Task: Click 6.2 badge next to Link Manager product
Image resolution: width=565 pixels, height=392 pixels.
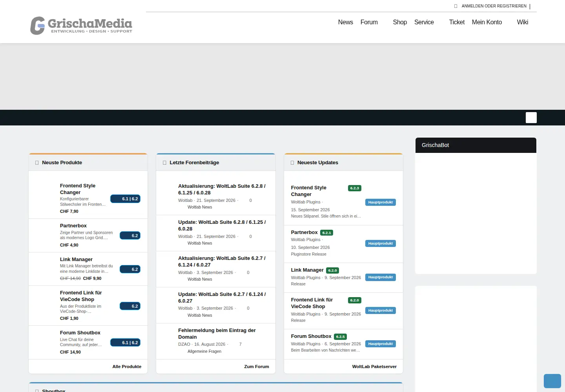Action: pyautogui.click(x=130, y=269)
